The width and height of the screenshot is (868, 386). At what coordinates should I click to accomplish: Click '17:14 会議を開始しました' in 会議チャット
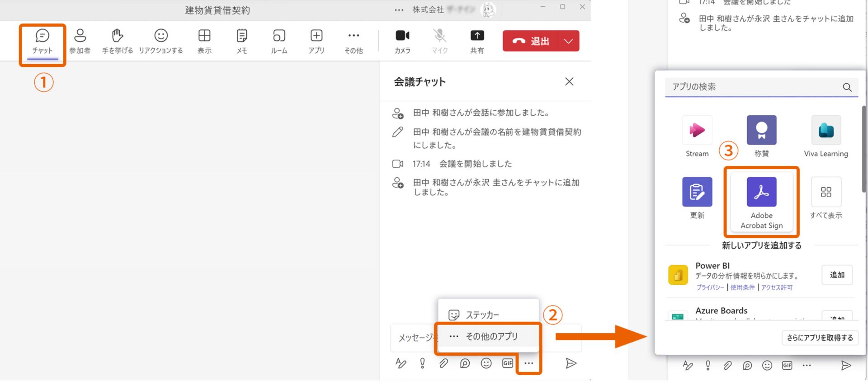[462, 164]
